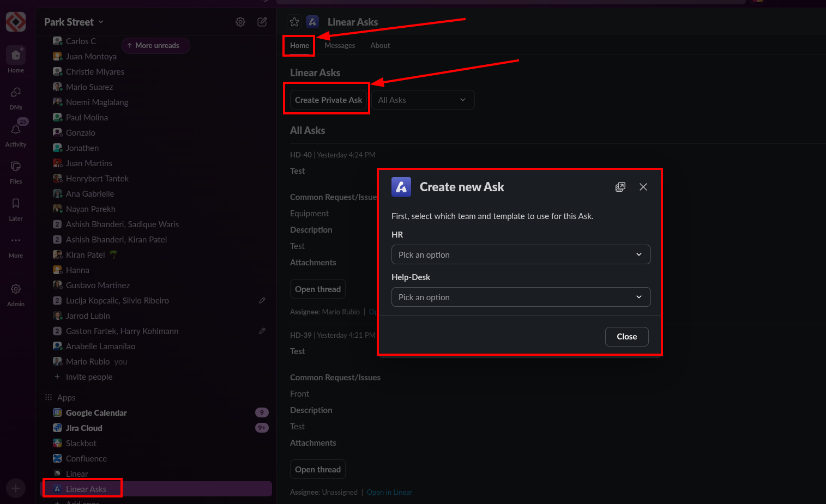
Task: Click the Linear Asks title in header
Action: click(353, 22)
